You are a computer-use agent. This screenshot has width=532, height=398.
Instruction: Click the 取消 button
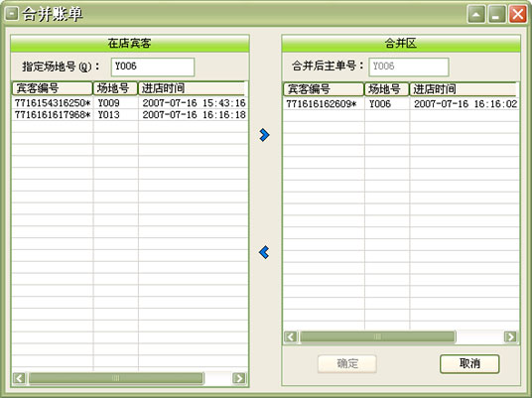(469, 363)
